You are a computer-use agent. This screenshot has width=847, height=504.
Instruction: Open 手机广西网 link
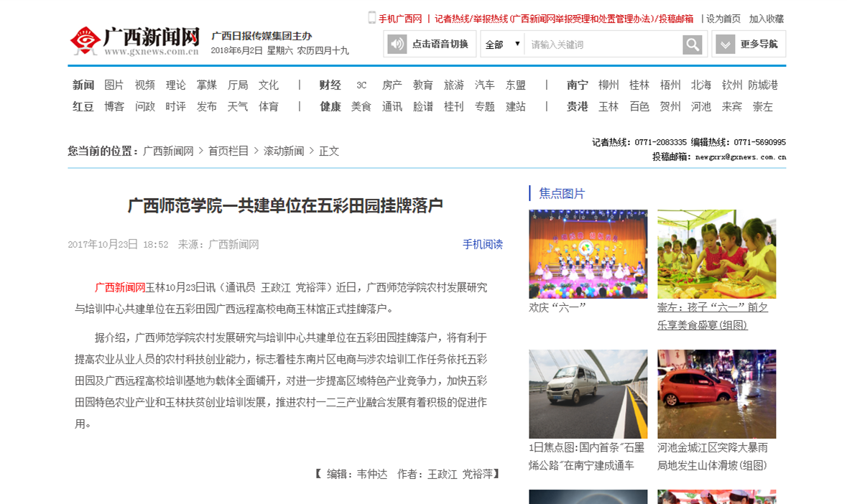(x=400, y=19)
